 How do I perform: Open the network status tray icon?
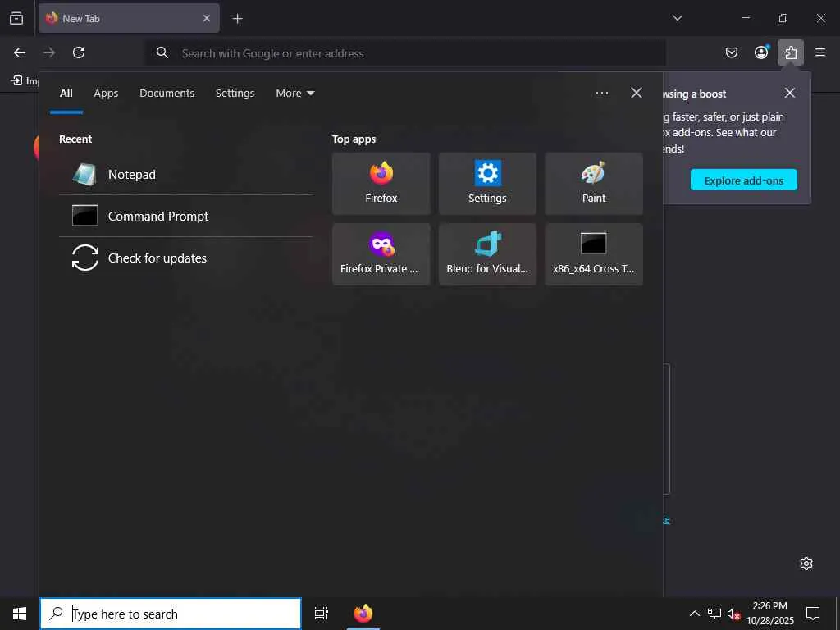click(714, 614)
